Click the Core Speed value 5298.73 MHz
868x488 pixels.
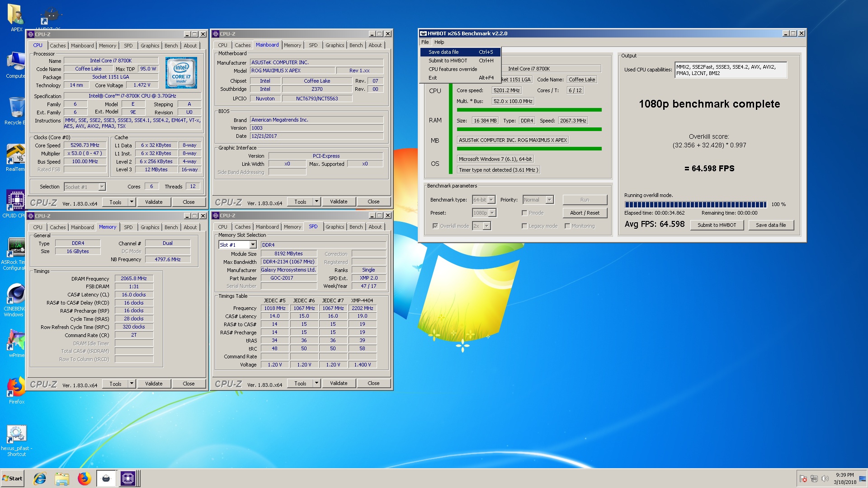pyautogui.click(x=85, y=145)
